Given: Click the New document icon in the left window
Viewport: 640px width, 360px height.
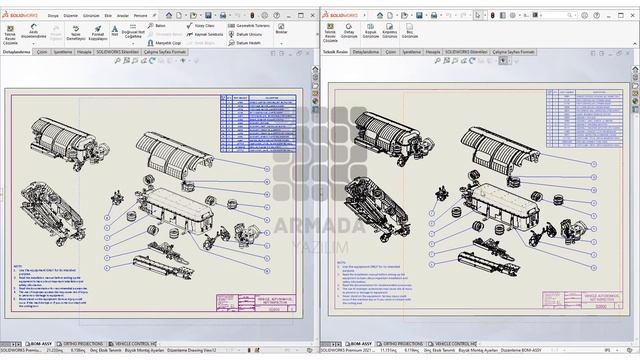Looking at the screenshot, I should 179,16.
